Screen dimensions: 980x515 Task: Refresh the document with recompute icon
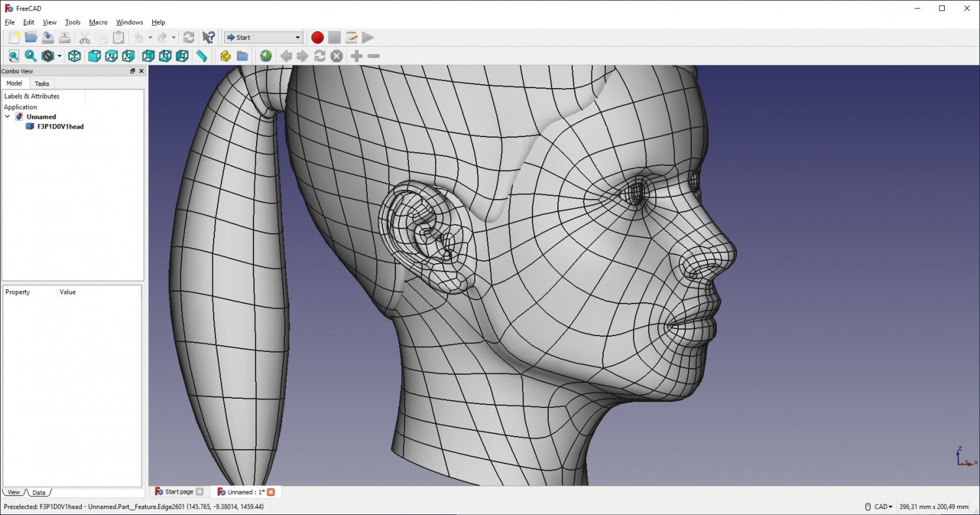[x=189, y=37]
